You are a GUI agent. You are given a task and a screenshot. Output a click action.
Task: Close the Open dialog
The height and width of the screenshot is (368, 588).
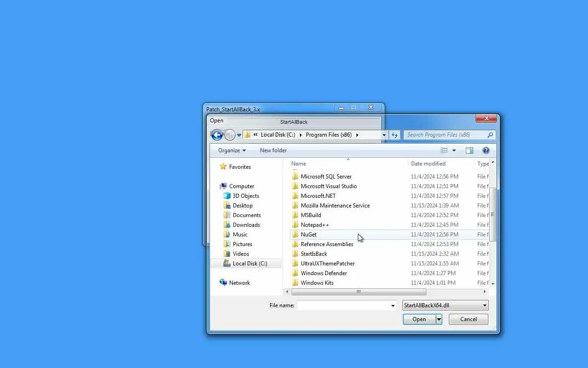[486, 119]
